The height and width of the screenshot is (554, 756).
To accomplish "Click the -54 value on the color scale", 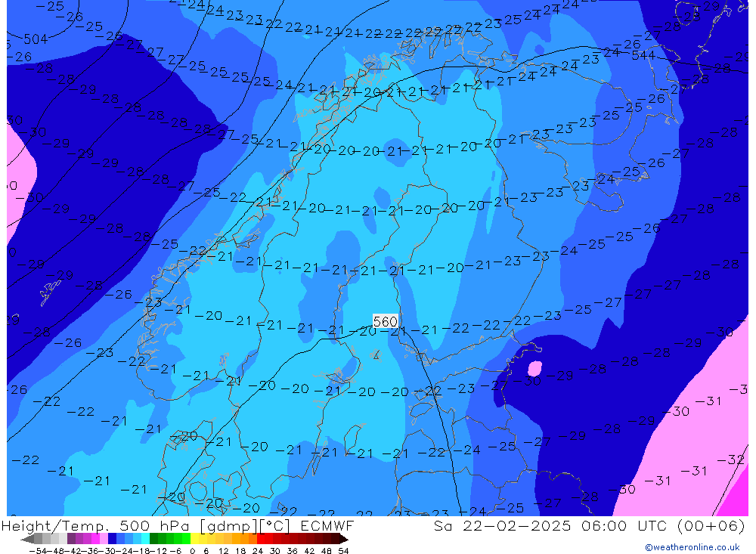I will coord(38,551).
